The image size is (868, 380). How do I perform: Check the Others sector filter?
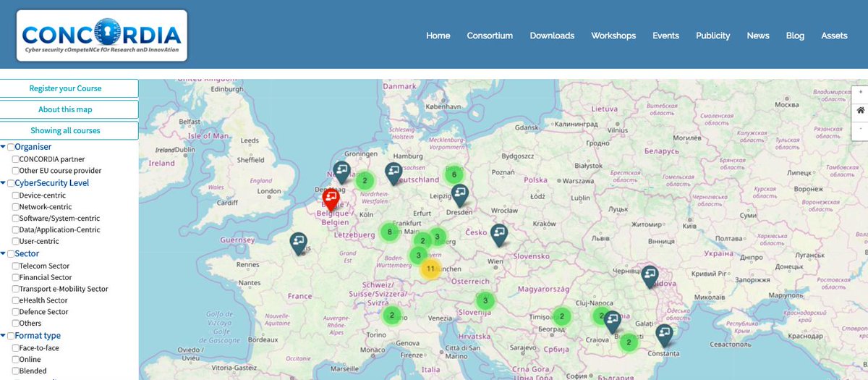[15, 324]
